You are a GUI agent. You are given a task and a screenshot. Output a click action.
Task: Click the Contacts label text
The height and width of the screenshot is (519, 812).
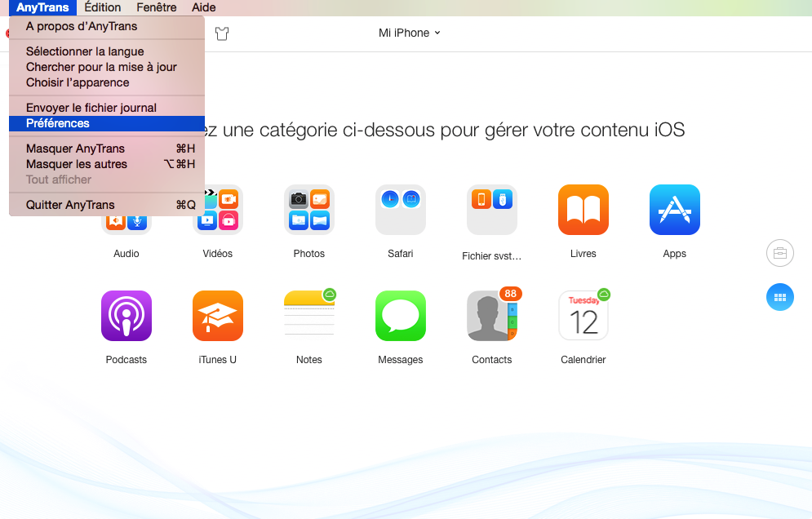(492, 360)
